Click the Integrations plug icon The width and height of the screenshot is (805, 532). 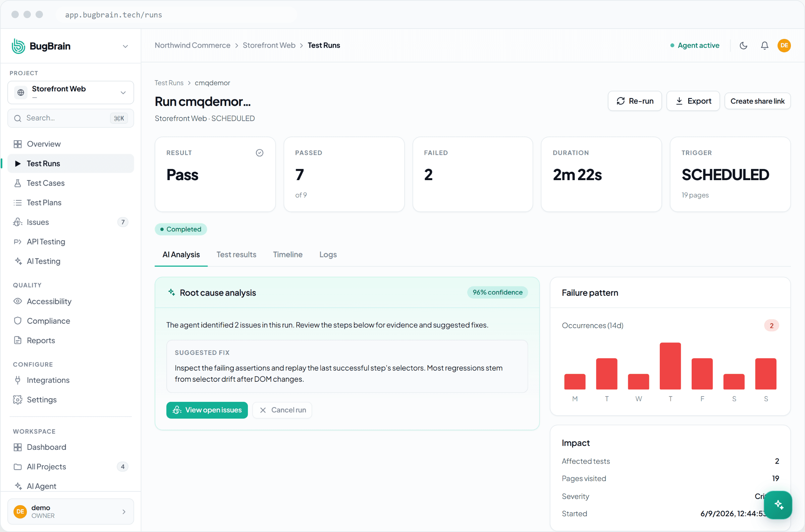click(18, 380)
